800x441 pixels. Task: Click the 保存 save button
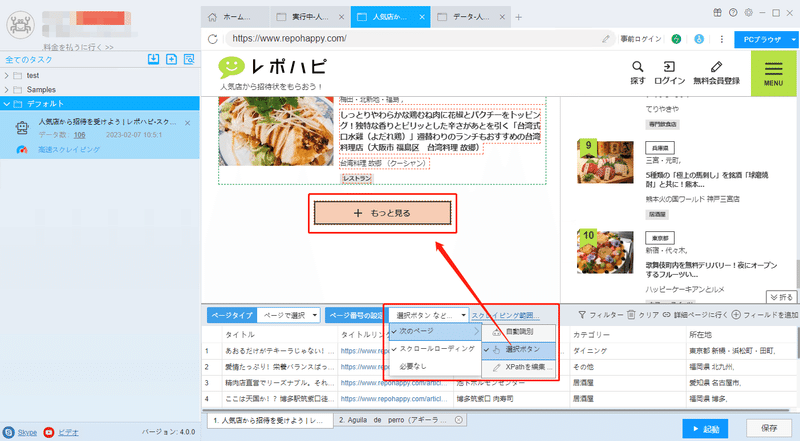pos(769,428)
